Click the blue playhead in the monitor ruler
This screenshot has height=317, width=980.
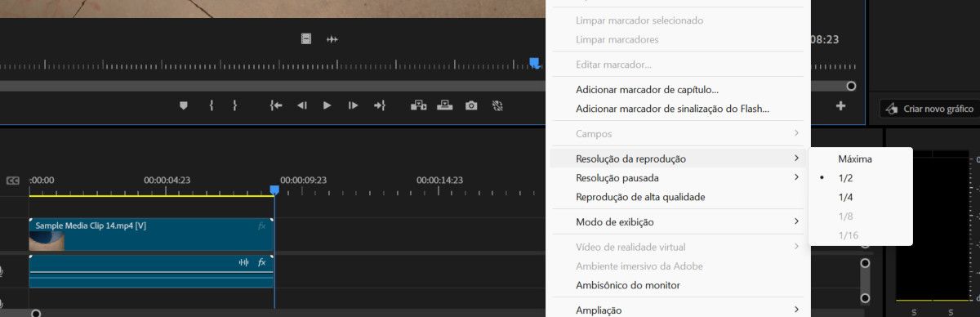tap(534, 63)
